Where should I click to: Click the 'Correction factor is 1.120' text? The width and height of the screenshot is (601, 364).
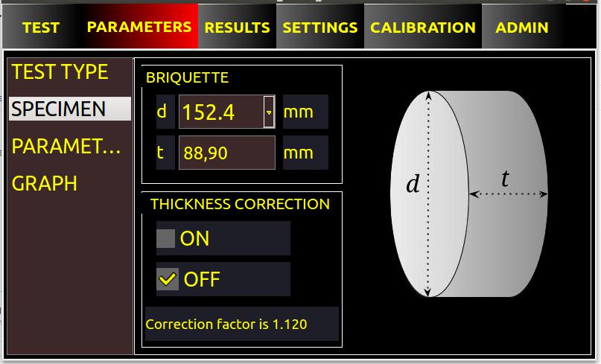pyautogui.click(x=226, y=324)
